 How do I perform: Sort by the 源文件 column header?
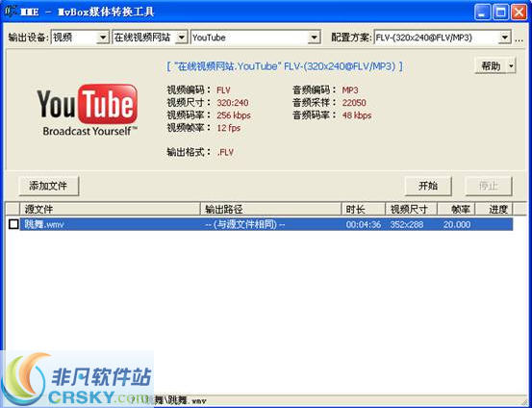point(111,209)
